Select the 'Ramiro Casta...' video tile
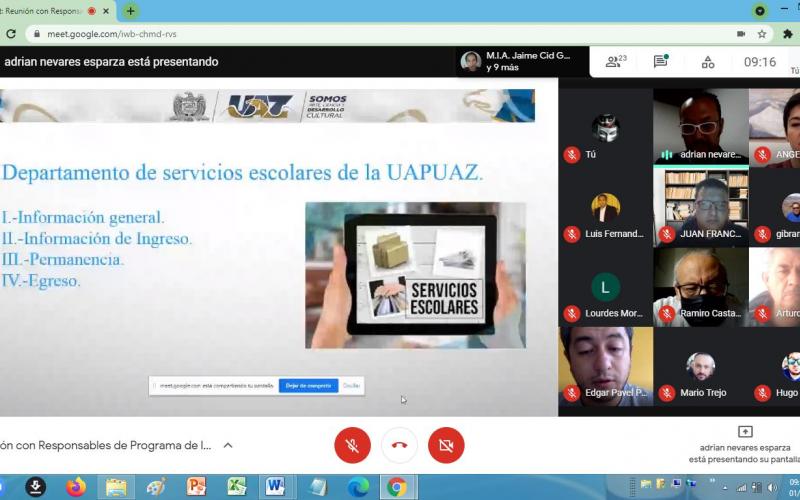The width and height of the screenshot is (800, 500). [x=701, y=287]
